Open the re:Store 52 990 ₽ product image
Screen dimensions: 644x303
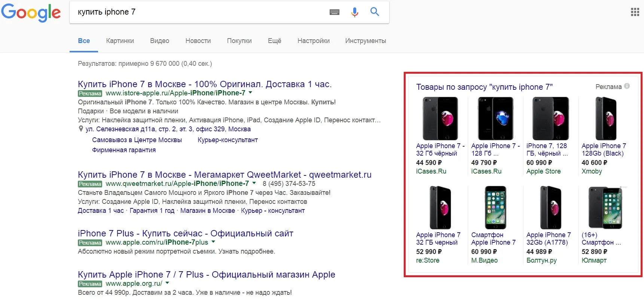pos(440,207)
